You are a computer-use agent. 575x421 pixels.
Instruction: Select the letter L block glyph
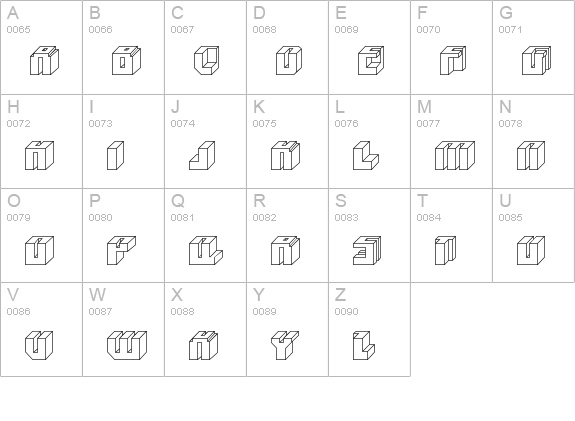(366, 155)
